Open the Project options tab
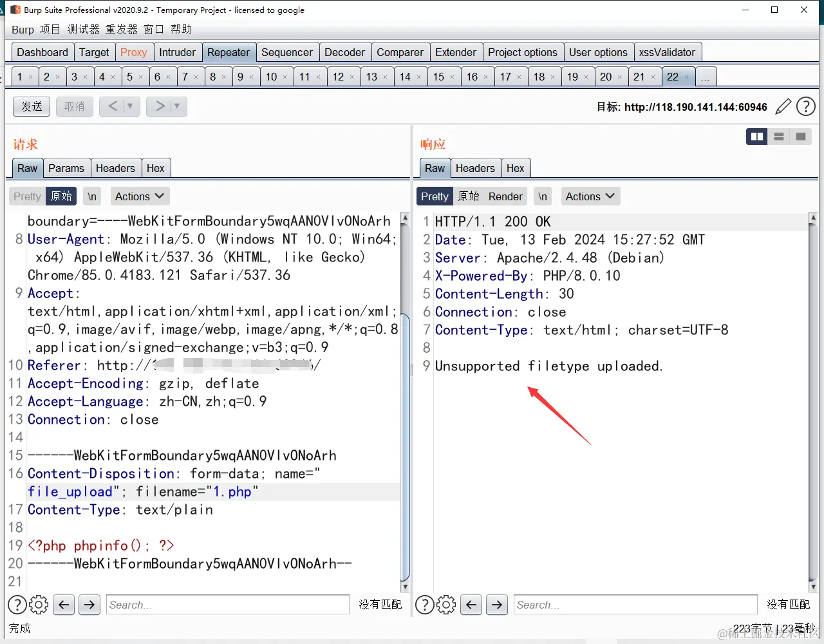Screen dimensions: 824x644 tap(523, 52)
